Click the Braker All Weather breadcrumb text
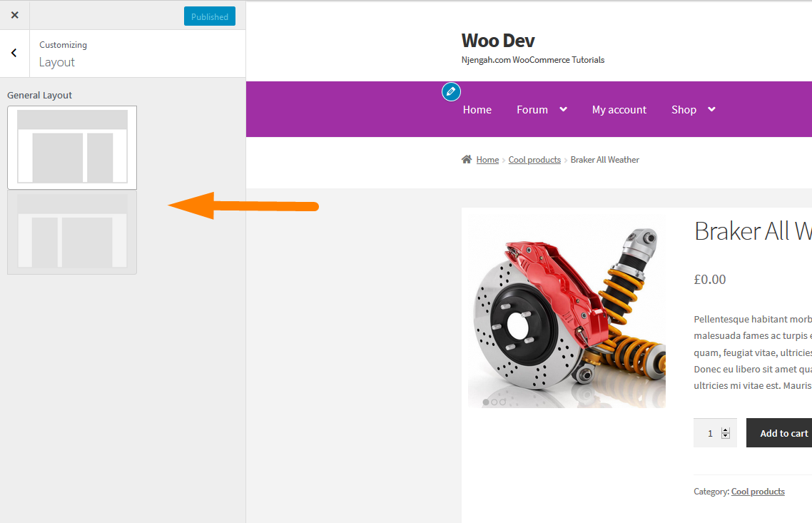This screenshot has width=812, height=523. click(605, 160)
